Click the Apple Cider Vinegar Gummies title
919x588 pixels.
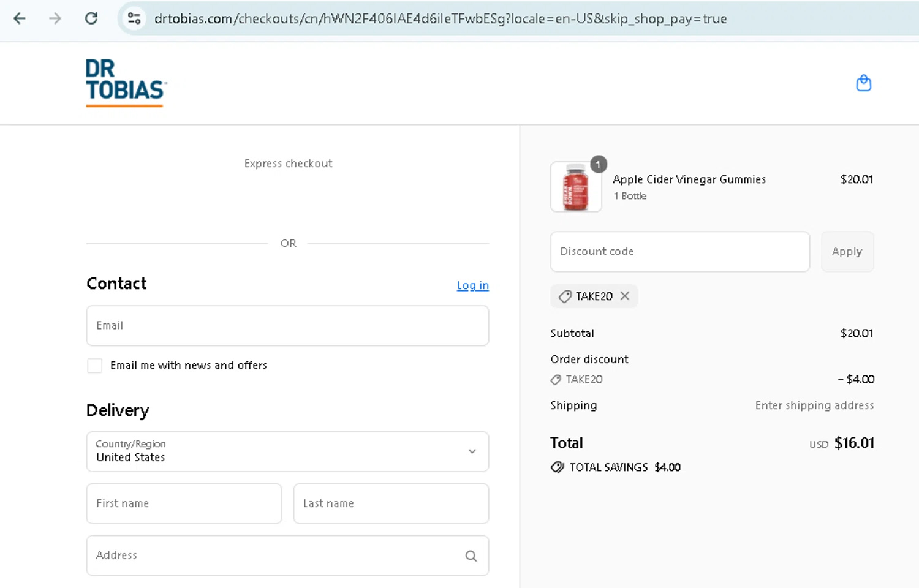[689, 179]
